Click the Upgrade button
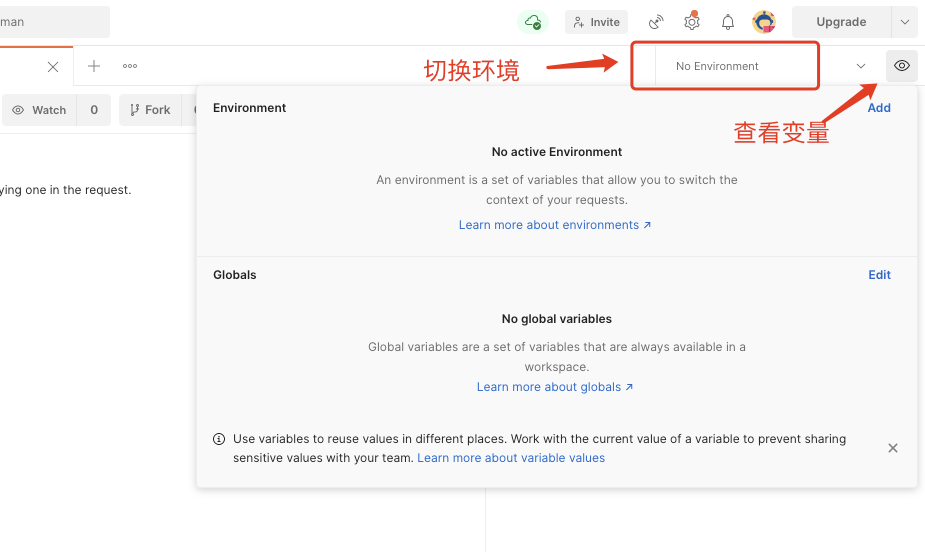The height and width of the screenshot is (552, 925). [x=841, y=22]
